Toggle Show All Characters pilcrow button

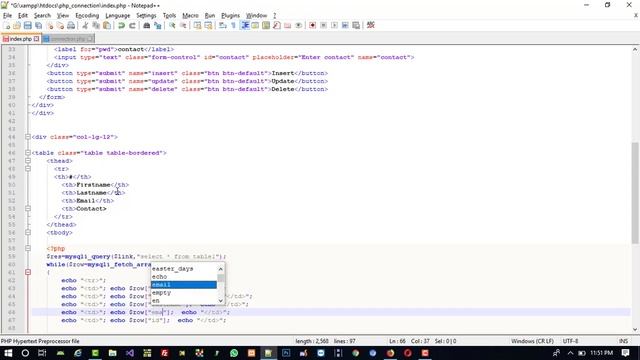pyautogui.click(x=233, y=25)
